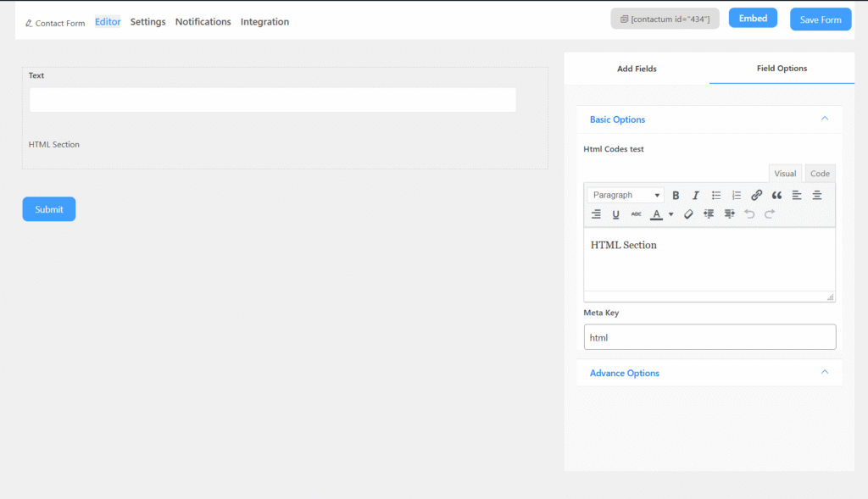Insert a bulleted list
Screen dimensions: 868x499
coord(716,196)
